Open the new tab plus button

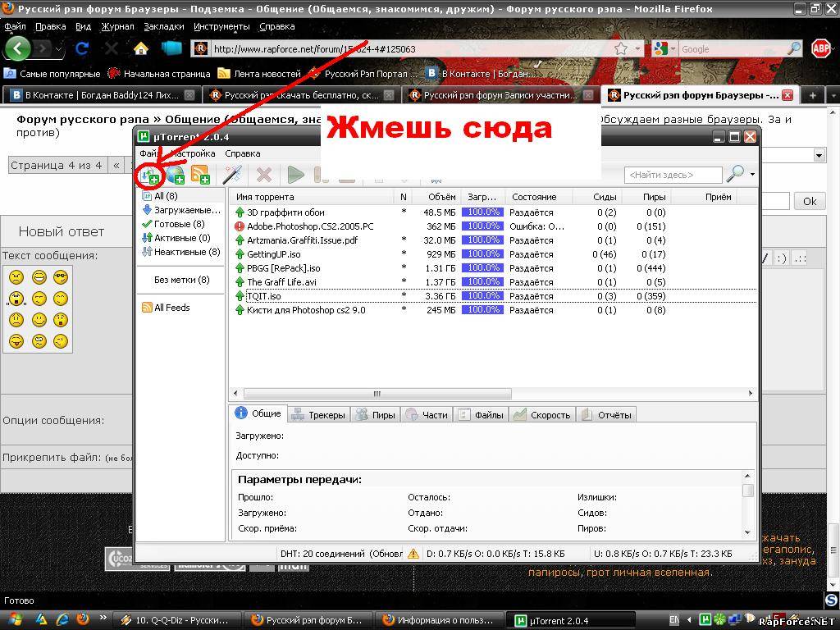tap(813, 95)
